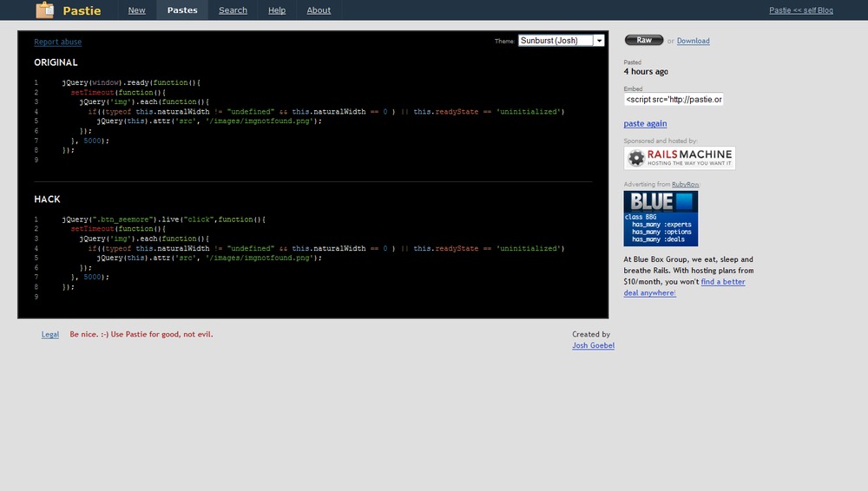The width and height of the screenshot is (868, 491).
Task: Open the Search page
Action: coord(233,10)
